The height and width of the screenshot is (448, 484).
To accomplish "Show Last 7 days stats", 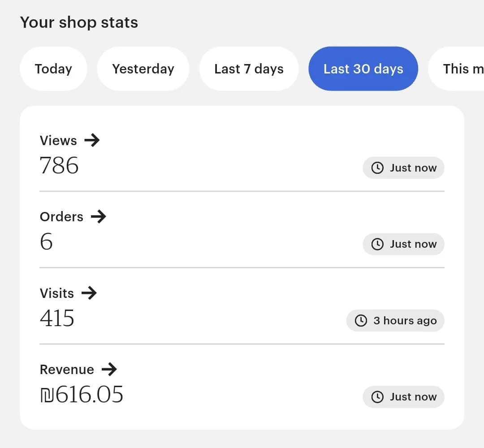I will (249, 69).
